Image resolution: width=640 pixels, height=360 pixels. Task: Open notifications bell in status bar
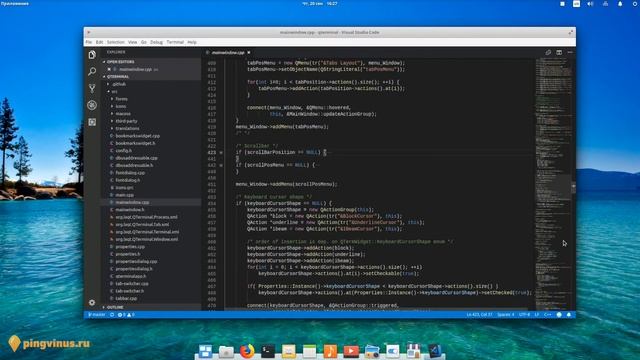[x=569, y=315]
